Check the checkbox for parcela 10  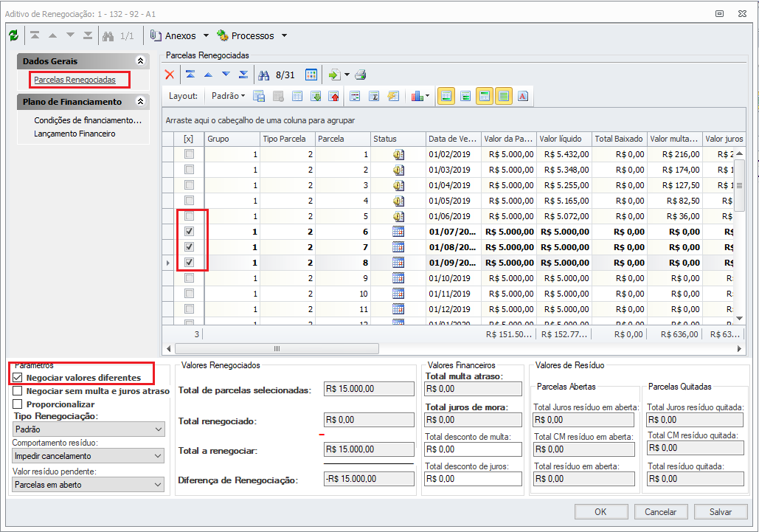pyautogui.click(x=190, y=294)
